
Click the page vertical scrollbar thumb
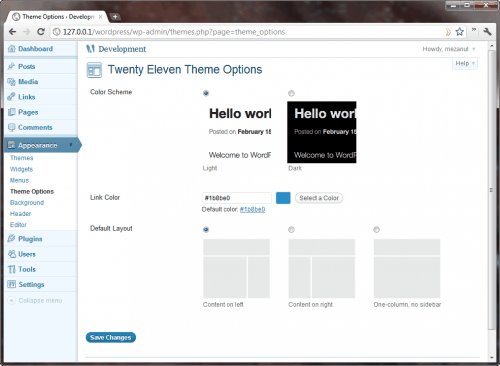pyautogui.click(x=491, y=190)
